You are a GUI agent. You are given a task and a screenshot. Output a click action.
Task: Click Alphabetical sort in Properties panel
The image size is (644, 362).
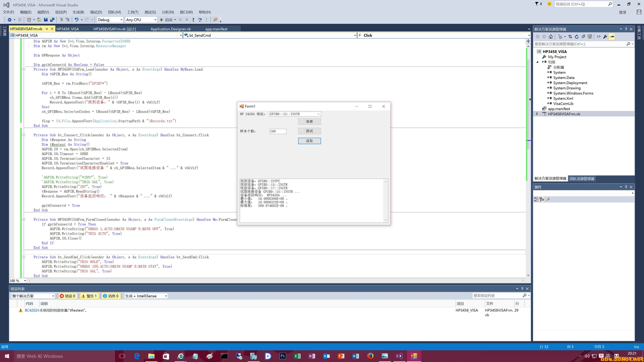[x=542, y=199]
